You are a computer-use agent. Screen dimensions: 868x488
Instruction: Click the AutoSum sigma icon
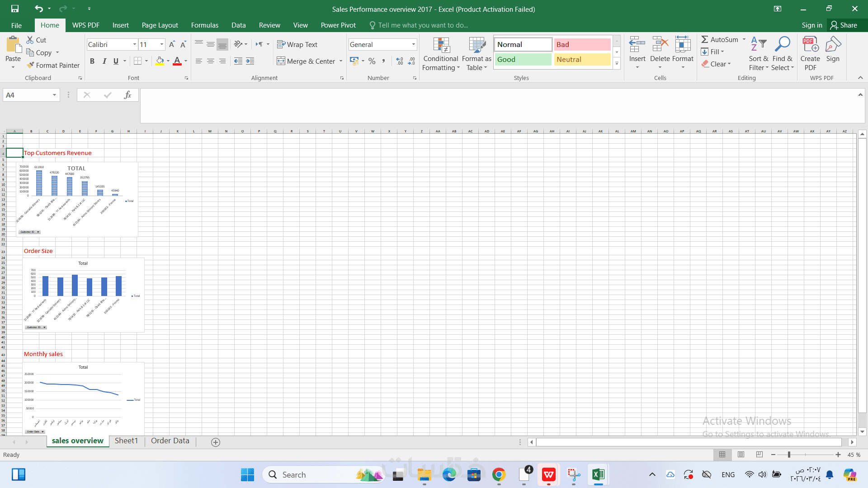click(705, 39)
